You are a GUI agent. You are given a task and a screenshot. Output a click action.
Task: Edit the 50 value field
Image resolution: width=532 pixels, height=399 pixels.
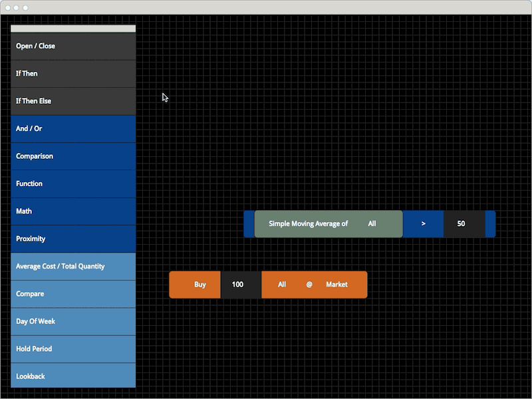tap(464, 223)
